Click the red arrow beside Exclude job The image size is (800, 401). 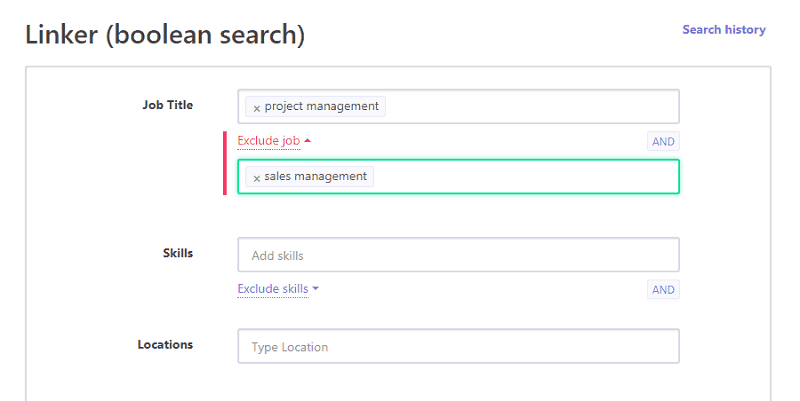click(x=308, y=141)
